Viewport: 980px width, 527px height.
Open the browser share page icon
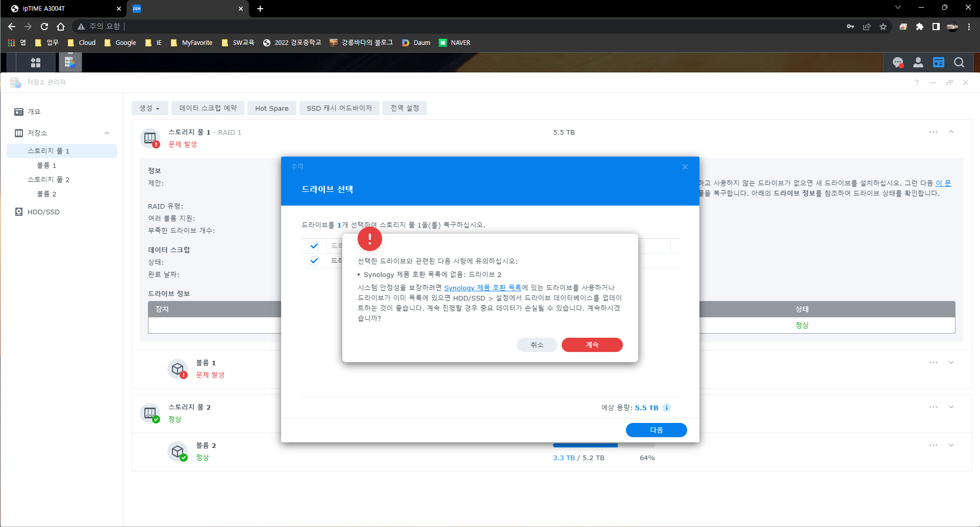(867, 27)
